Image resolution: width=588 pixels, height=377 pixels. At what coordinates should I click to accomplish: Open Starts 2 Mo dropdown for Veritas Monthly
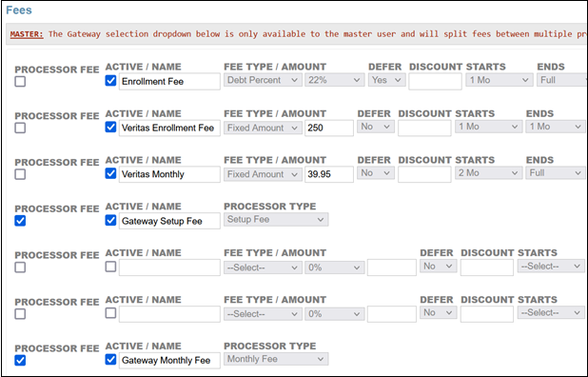pyautogui.click(x=489, y=173)
